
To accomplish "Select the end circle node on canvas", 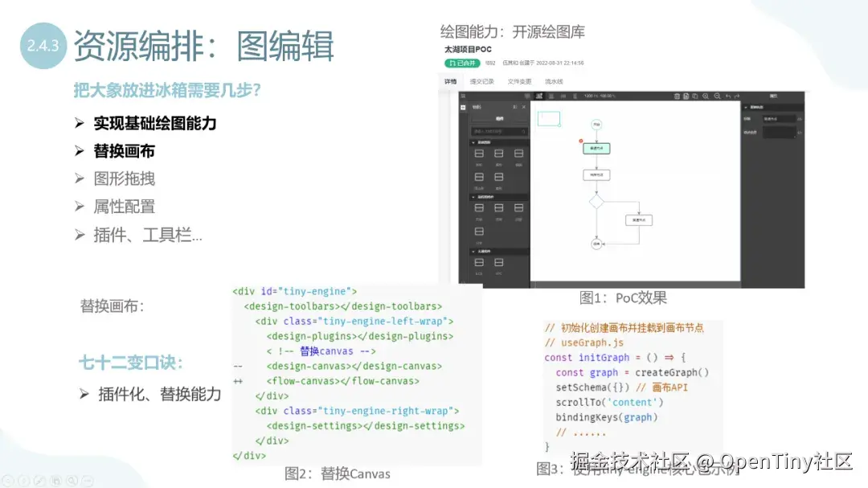I will 596,243.
